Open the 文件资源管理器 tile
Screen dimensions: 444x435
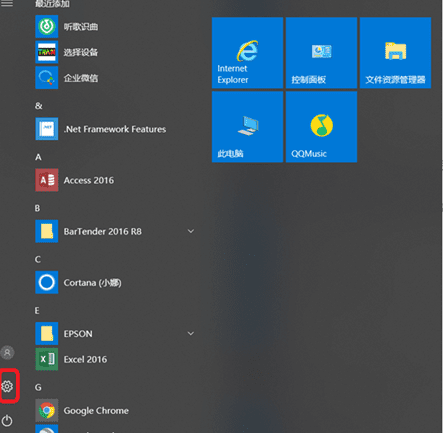pos(395,53)
